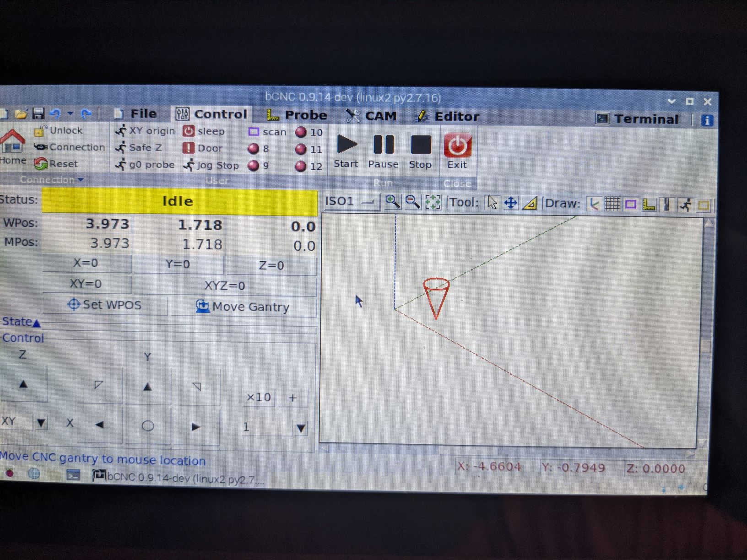Open the Connection serial button

(70, 147)
